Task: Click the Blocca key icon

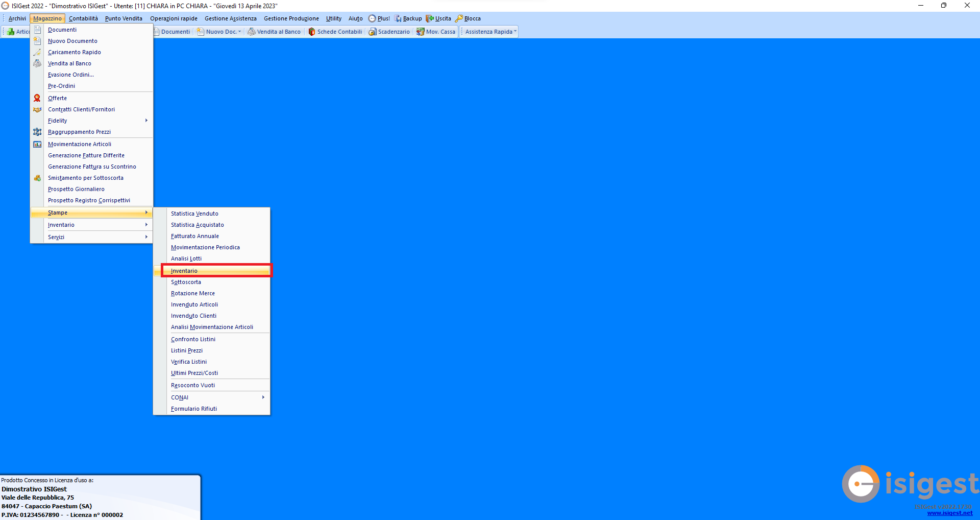Action: tap(459, 18)
